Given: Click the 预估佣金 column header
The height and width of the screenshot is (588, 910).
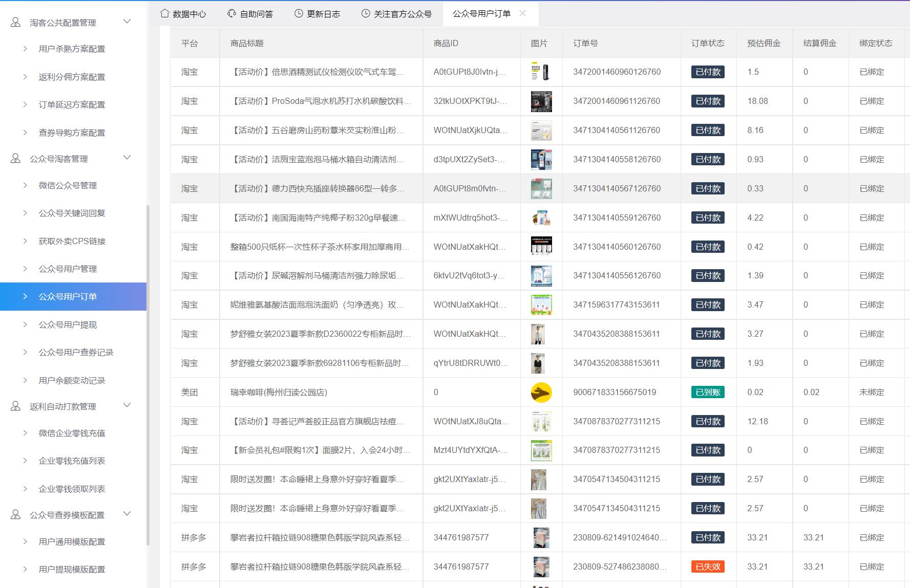Looking at the screenshot, I should coord(764,43).
